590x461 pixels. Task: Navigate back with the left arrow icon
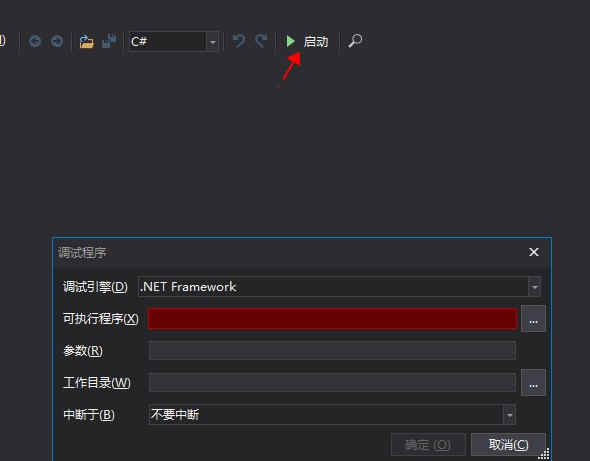35,41
